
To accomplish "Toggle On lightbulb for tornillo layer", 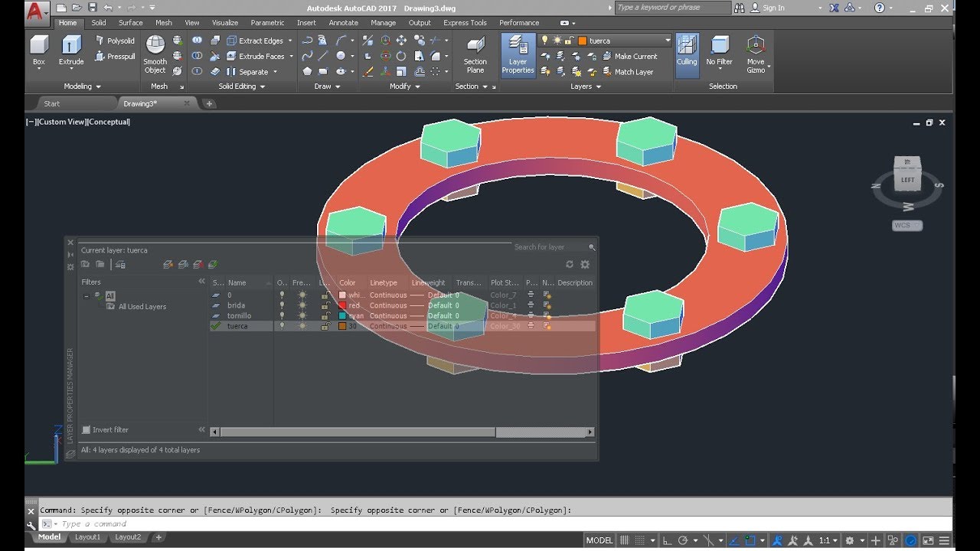I will click(x=282, y=315).
